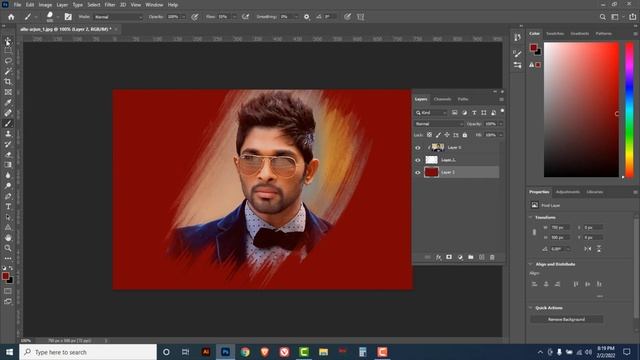This screenshot has height=360, width=640.
Task: Select the Eyedropper tool
Action: tap(8, 102)
